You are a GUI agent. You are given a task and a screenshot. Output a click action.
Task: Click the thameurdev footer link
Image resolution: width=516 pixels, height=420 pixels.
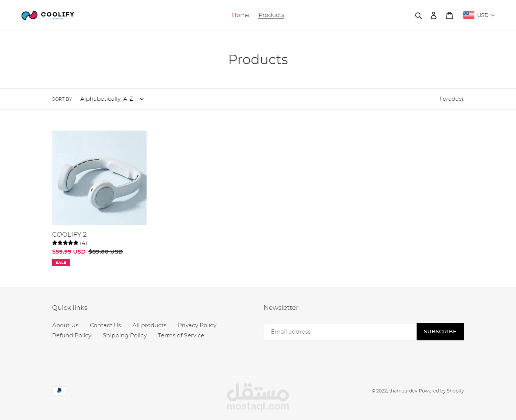pos(403,391)
